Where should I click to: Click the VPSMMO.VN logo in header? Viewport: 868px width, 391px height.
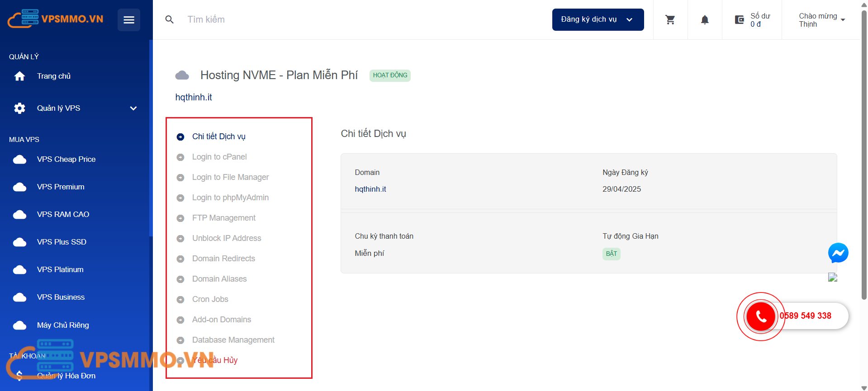(56, 19)
